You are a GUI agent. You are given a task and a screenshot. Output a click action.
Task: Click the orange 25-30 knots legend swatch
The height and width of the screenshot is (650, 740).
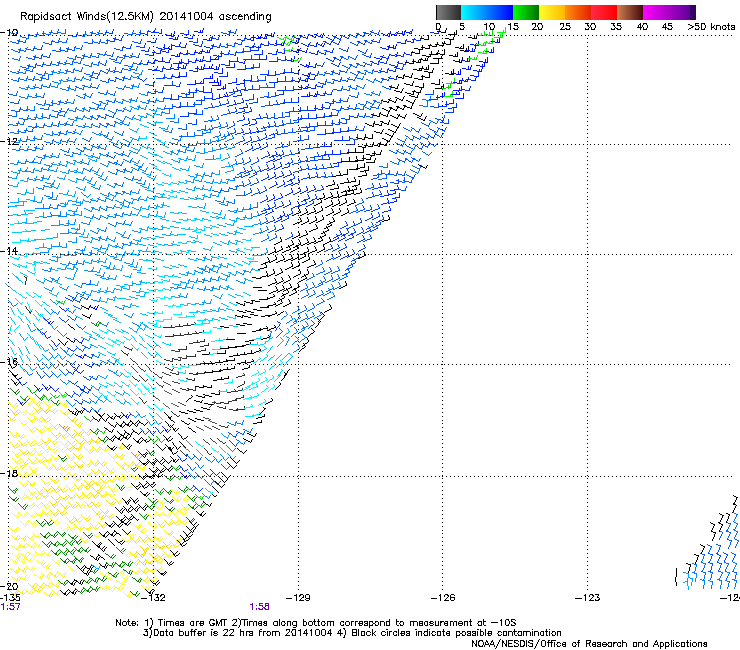tap(578, 12)
